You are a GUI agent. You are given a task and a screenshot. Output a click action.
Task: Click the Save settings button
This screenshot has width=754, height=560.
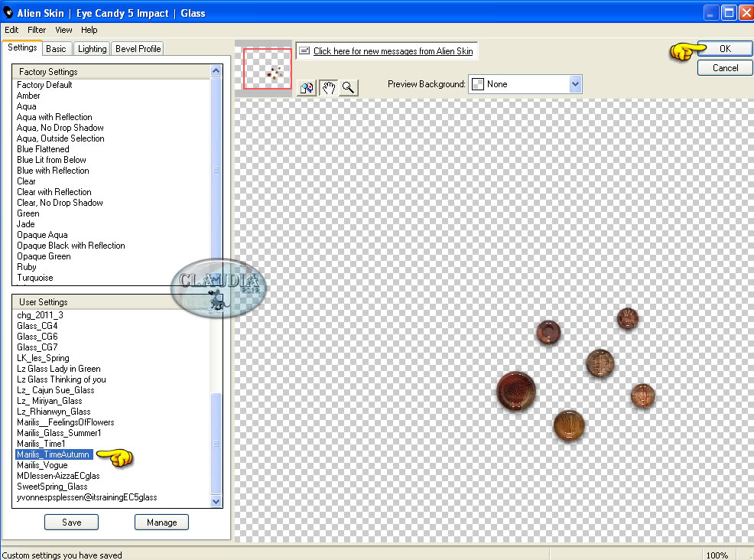(x=71, y=522)
